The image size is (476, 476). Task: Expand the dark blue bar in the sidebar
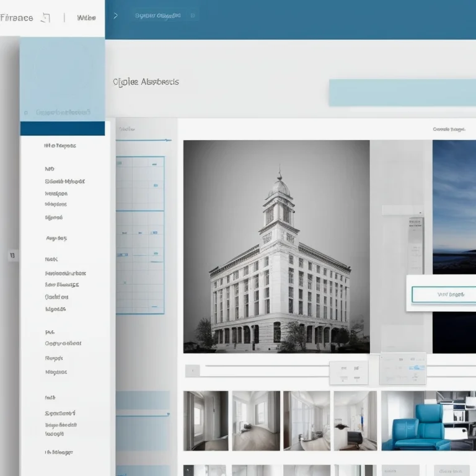point(63,128)
